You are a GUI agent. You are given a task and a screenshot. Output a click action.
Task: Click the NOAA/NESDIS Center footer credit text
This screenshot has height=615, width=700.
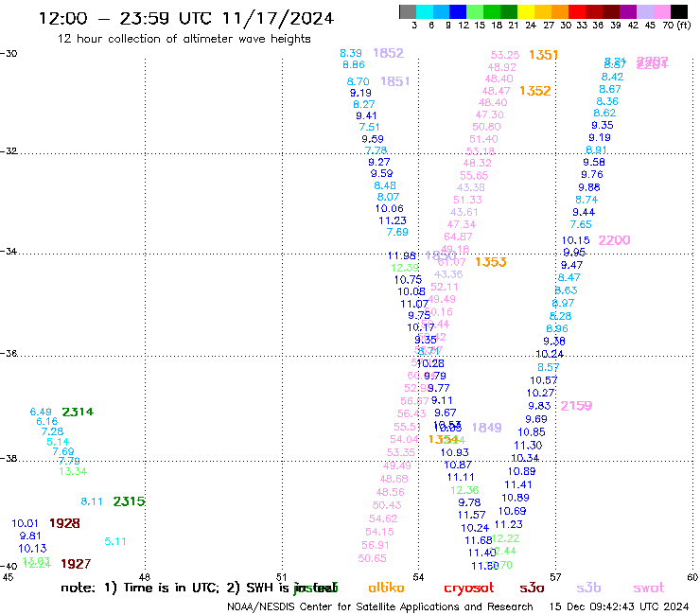(380, 606)
